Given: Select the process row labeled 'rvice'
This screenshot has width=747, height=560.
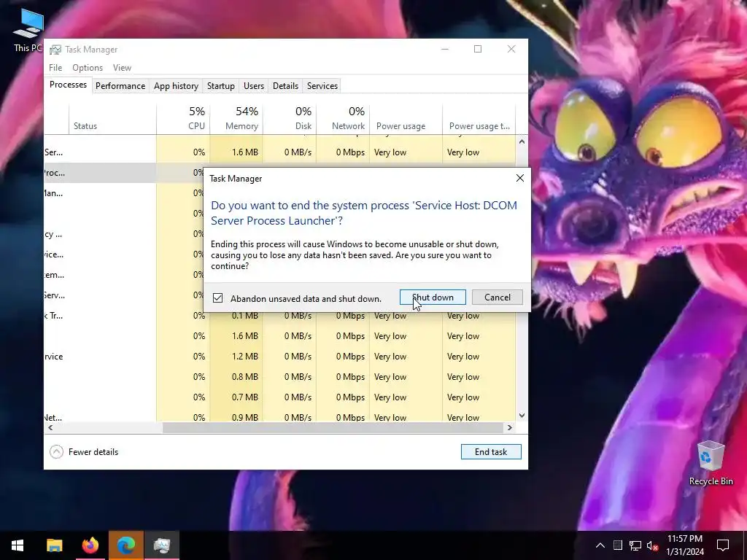Looking at the screenshot, I should [x=279, y=357].
